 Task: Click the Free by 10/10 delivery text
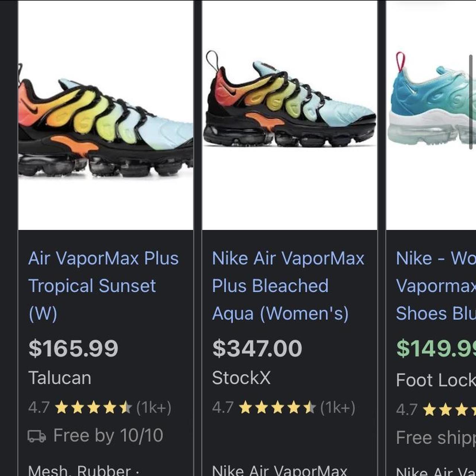[108, 435]
